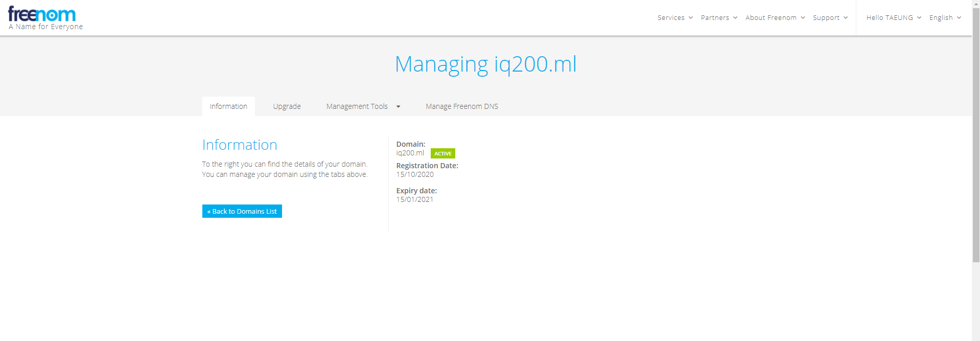Screen dimensions: 980x341
Task: Click the chevron beside Hello TAEUNG
Action: click(x=919, y=17)
